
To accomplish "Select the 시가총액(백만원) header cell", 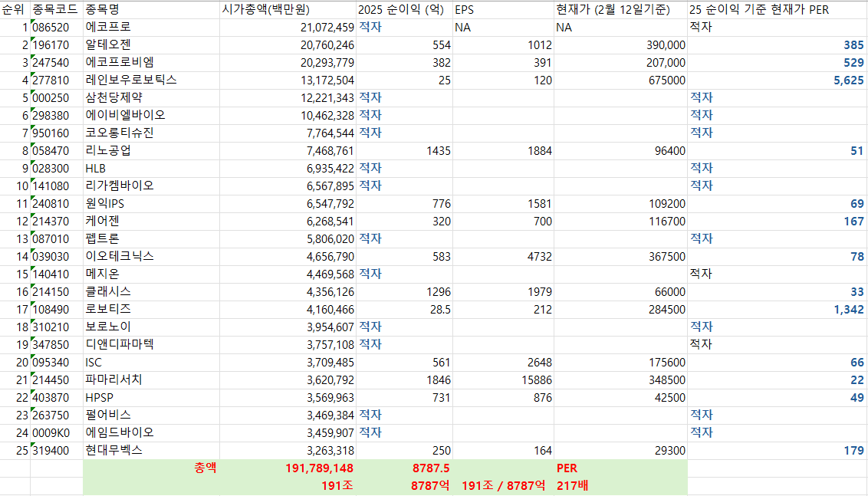I will [288, 9].
